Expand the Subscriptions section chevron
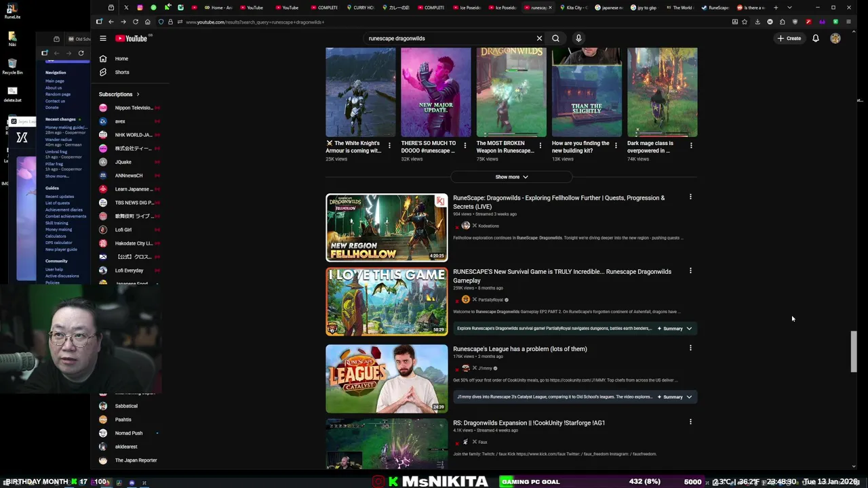Screen dimensions: 868x488 [x=138, y=94]
